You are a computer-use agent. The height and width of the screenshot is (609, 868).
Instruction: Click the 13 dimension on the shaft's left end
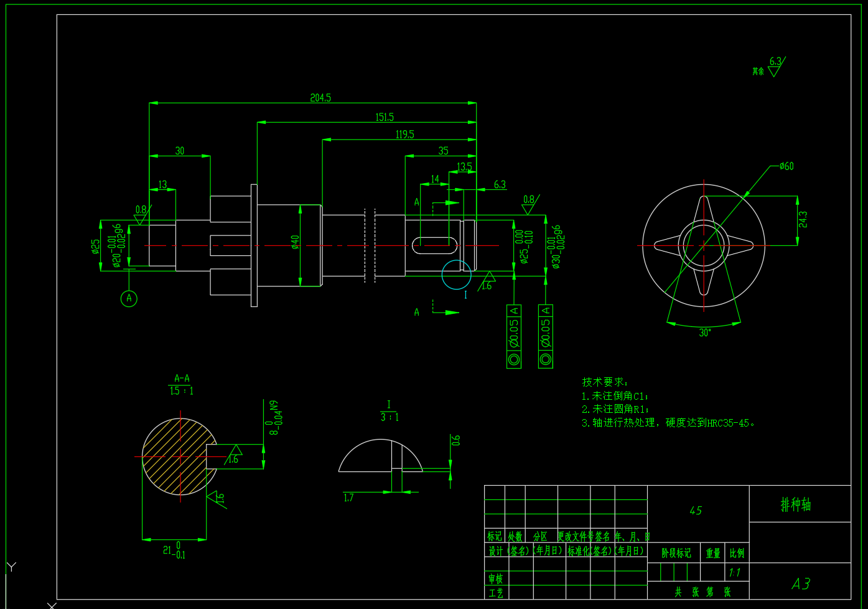tap(162, 185)
